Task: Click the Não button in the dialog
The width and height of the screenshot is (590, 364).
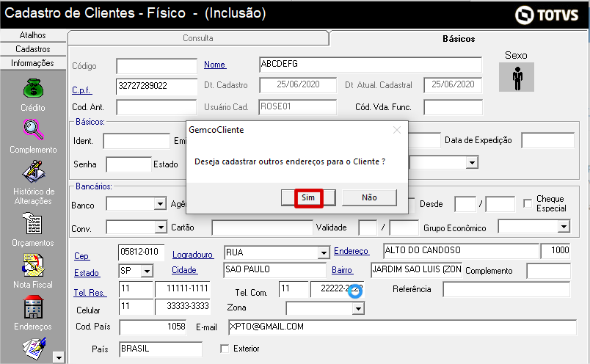Action: point(369,197)
